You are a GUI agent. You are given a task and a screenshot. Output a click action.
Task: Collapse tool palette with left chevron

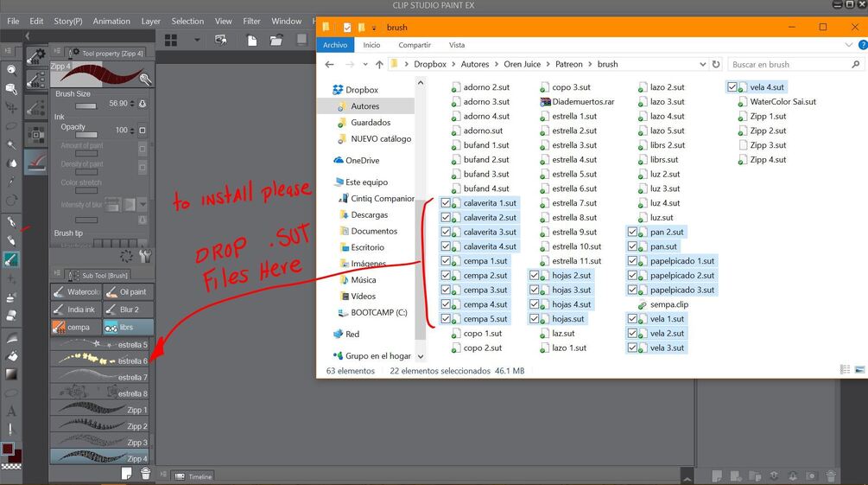click(x=27, y=36)
